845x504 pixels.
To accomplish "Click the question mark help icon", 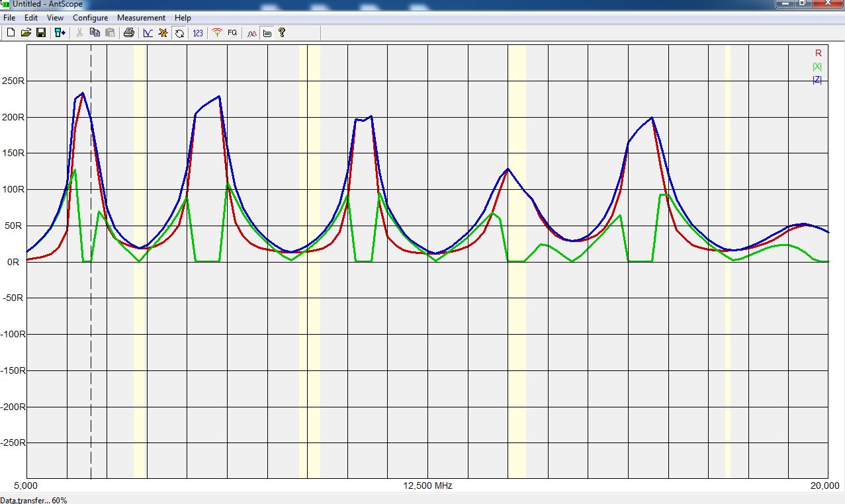I will [x=282, y=32].
